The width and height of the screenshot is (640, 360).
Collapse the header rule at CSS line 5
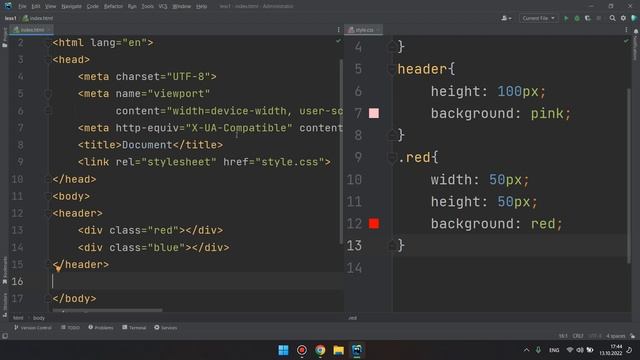[x=391, y=69]
